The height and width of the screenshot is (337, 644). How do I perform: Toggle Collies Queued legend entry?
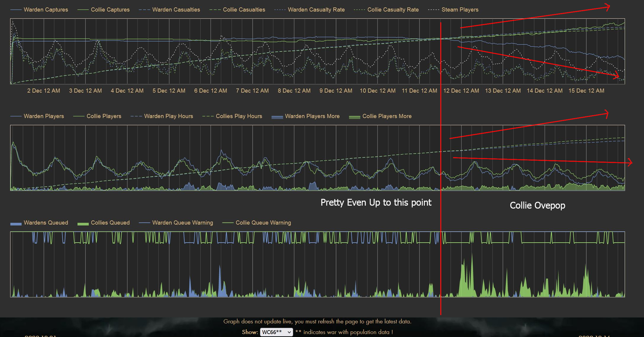110,223
